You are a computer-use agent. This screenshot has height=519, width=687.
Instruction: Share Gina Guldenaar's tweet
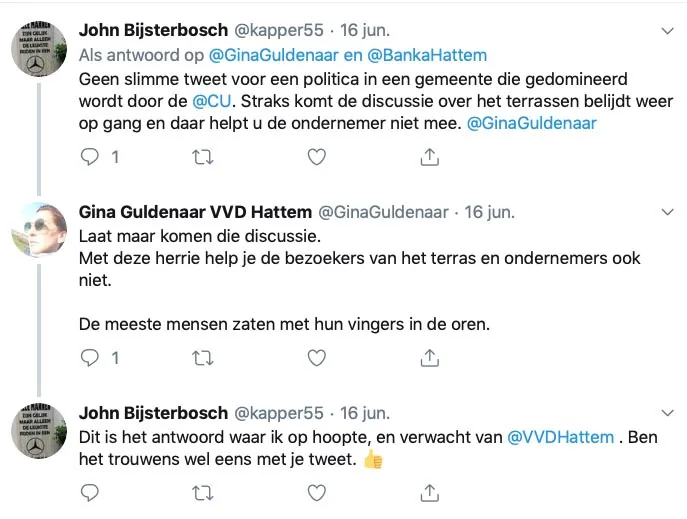(x=429, y=357)
